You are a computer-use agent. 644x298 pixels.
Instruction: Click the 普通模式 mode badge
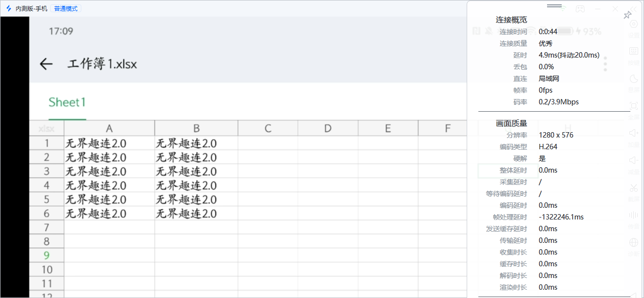point(65,8)
